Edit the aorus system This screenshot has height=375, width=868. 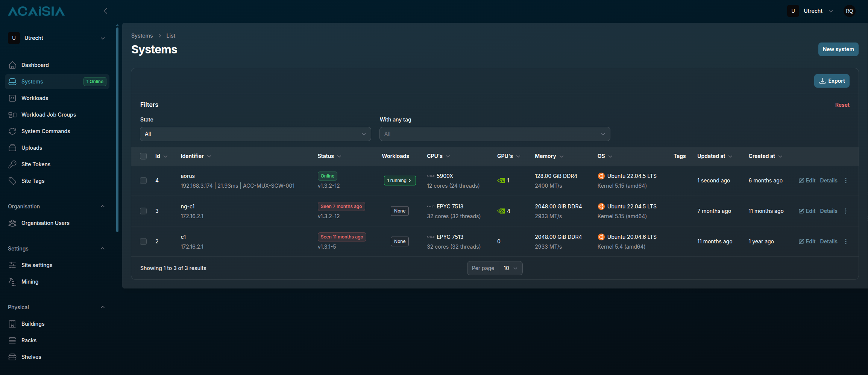[x=807, y=181]
